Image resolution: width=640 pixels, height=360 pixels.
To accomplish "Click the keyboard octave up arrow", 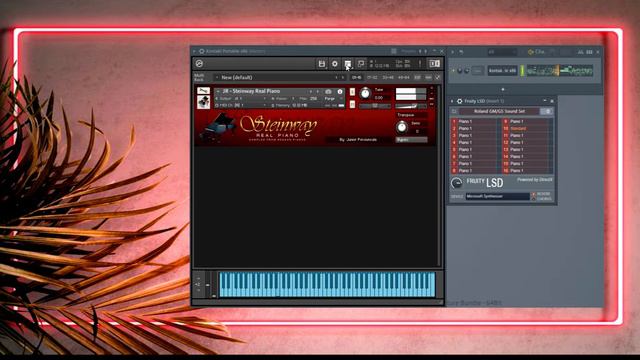I will (198, 278).
